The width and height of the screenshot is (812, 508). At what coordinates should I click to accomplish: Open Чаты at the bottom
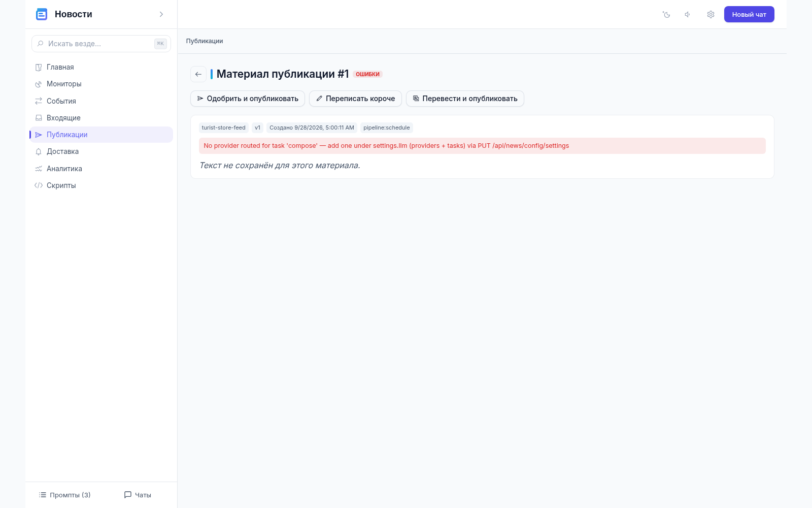pos(138,495)
